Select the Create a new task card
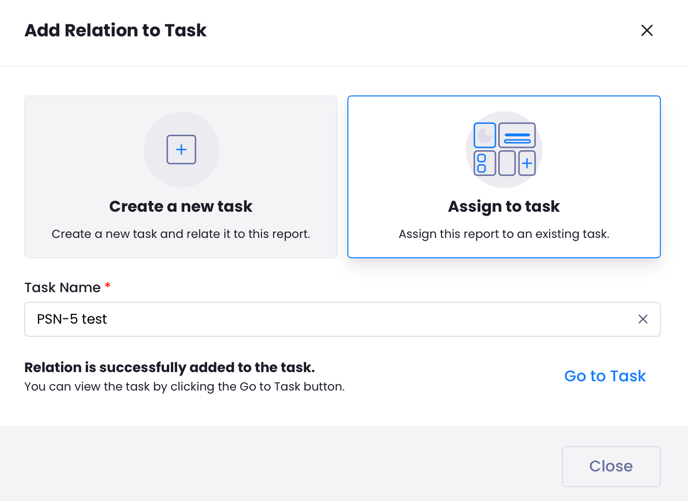This screenshot has width=688, height=501. pyautogui.click(x=181, y=177)
